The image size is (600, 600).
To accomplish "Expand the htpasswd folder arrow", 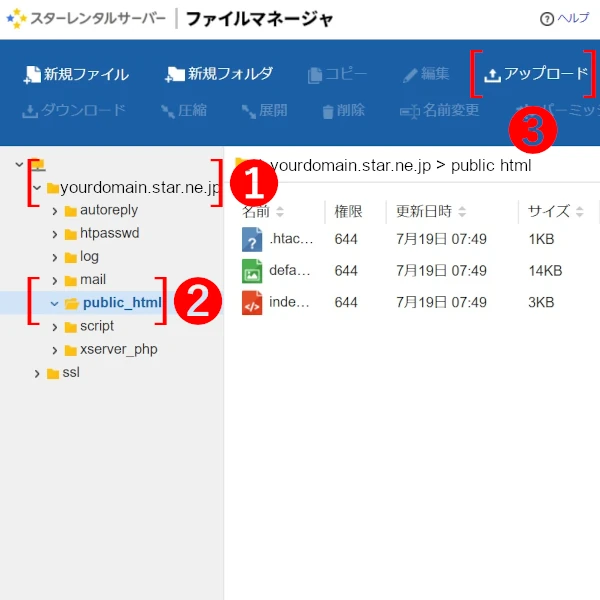I will (55, 234).
